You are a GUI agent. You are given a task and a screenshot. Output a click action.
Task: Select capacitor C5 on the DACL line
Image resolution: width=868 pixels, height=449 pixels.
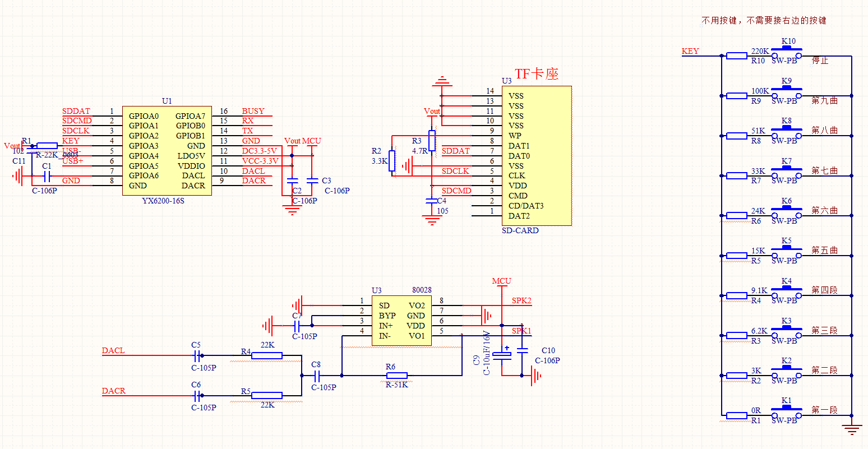point(196,355)
